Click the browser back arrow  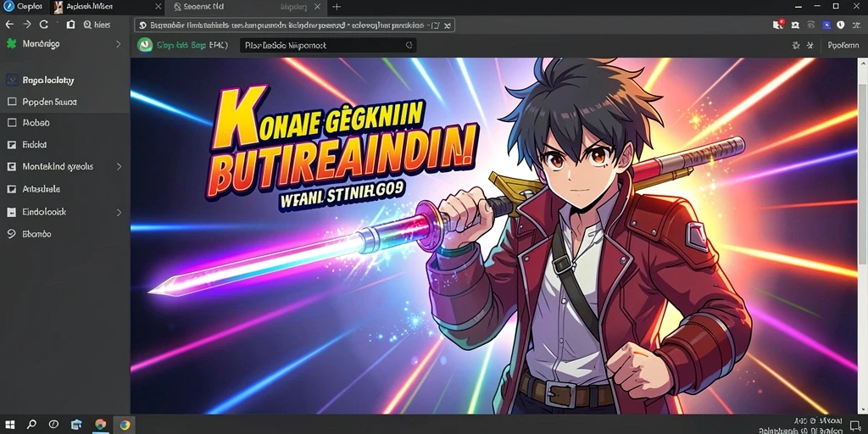point(8,25)
